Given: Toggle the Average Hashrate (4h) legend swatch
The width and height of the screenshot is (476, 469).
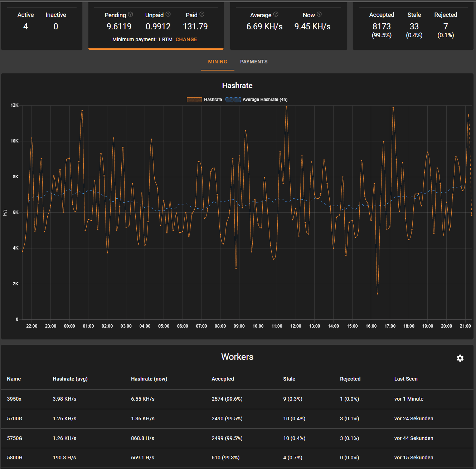Looking at the screenshot, I should (x=233, y=100).
